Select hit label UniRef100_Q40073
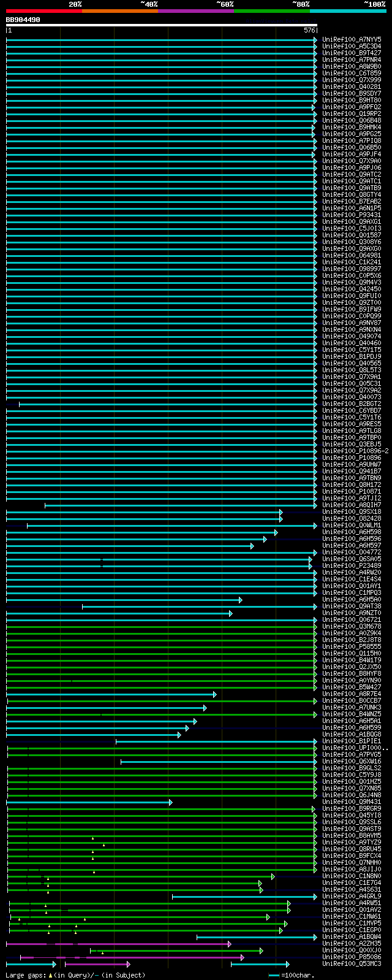The width and height of the screenshot is (392, 980). (352, 397)
